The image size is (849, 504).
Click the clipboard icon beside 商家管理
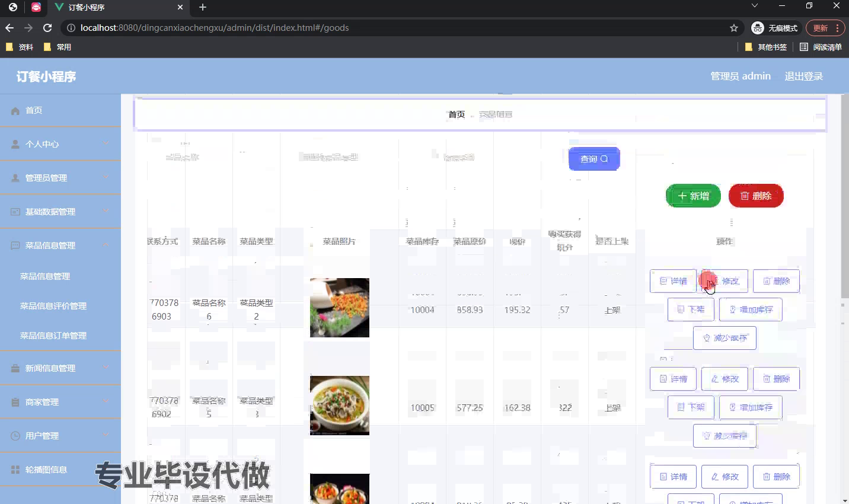tap(15, 402)
